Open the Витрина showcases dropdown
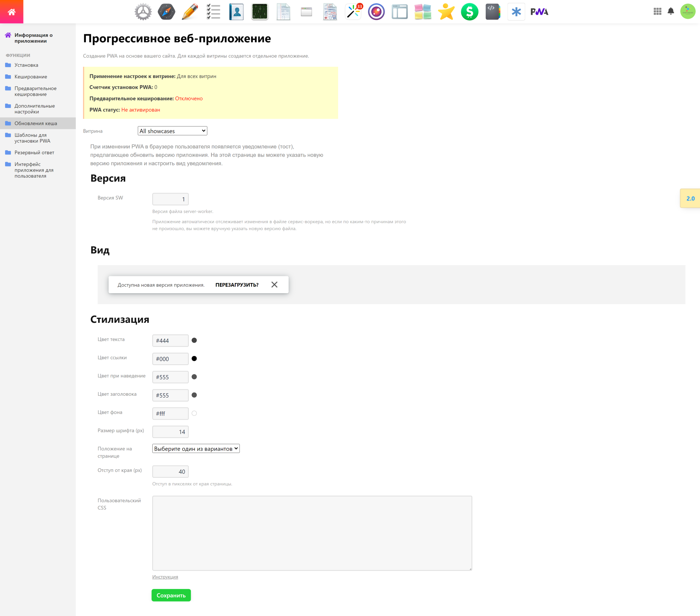Image resolution: width=700 pixels, height=616 pixels. (172, 131)
